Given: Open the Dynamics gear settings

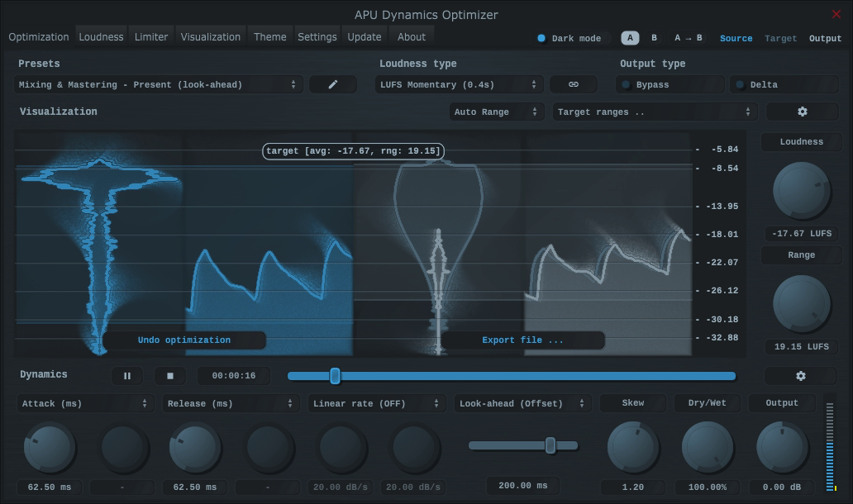Looking at the screenshot, I should [800, 376].
